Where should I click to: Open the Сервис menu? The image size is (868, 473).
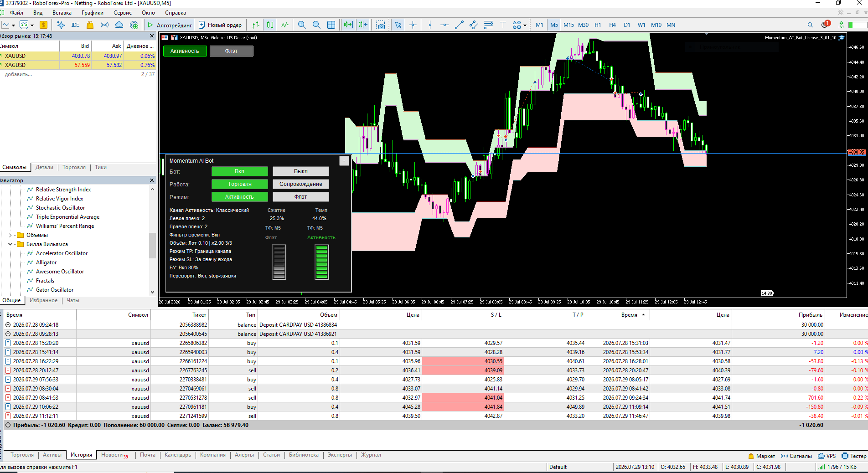pos(123,13)
